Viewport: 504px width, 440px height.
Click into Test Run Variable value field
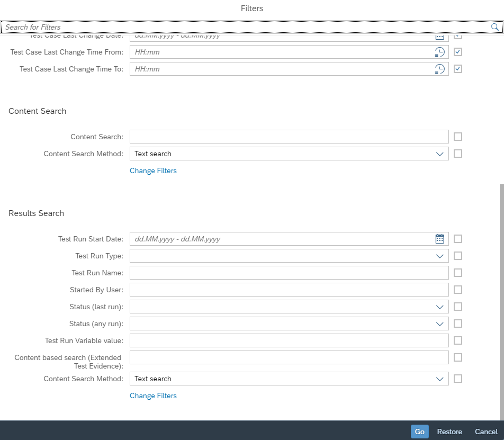click(x=289, y=340)
